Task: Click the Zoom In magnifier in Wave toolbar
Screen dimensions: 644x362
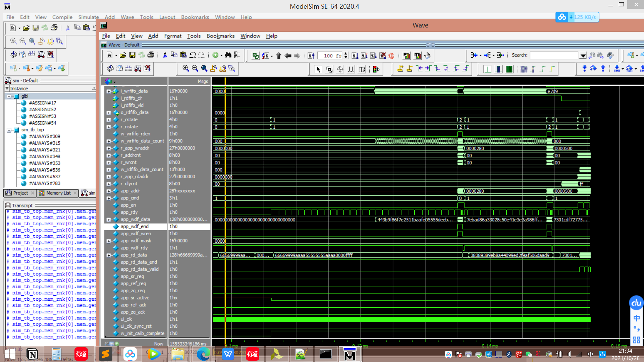Action: point(185,68)
